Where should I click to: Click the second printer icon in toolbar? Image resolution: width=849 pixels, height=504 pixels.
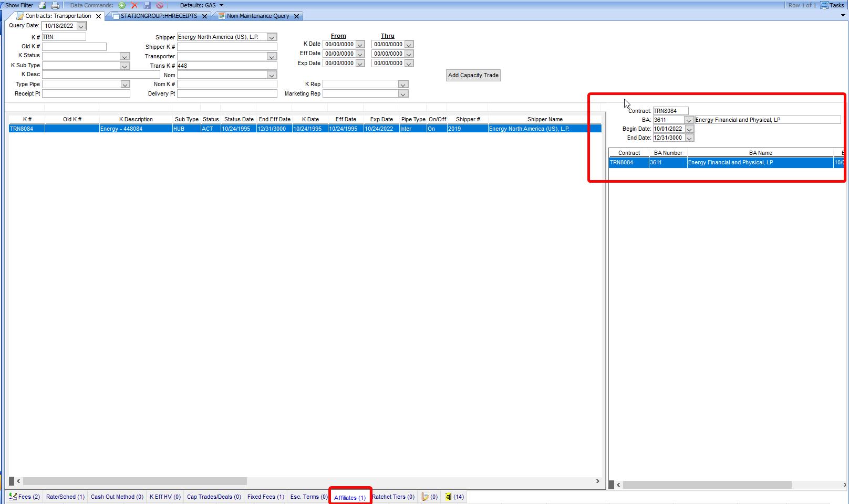click(x=55, y=5)
